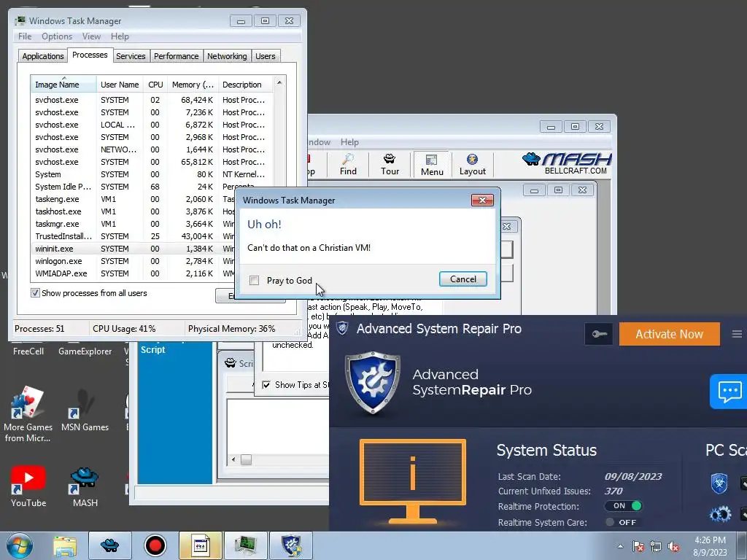
Task: Select the Users tab
Action: pyautogui.click(x=265, y=56)
